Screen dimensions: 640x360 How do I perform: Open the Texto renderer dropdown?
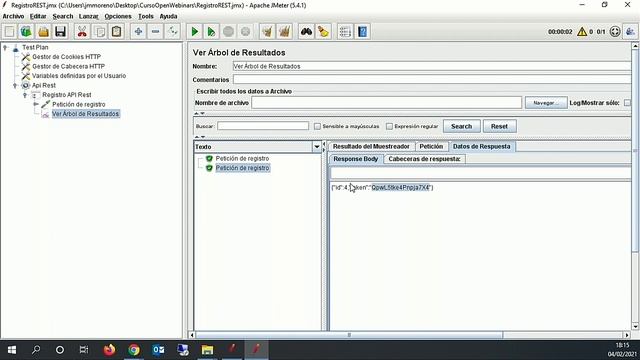317,147
